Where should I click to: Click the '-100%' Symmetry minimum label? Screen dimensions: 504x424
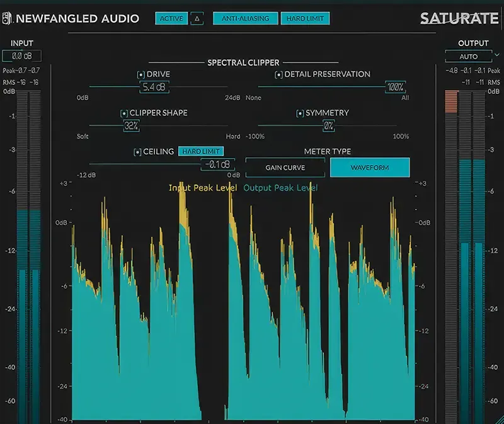pos(255,136)
